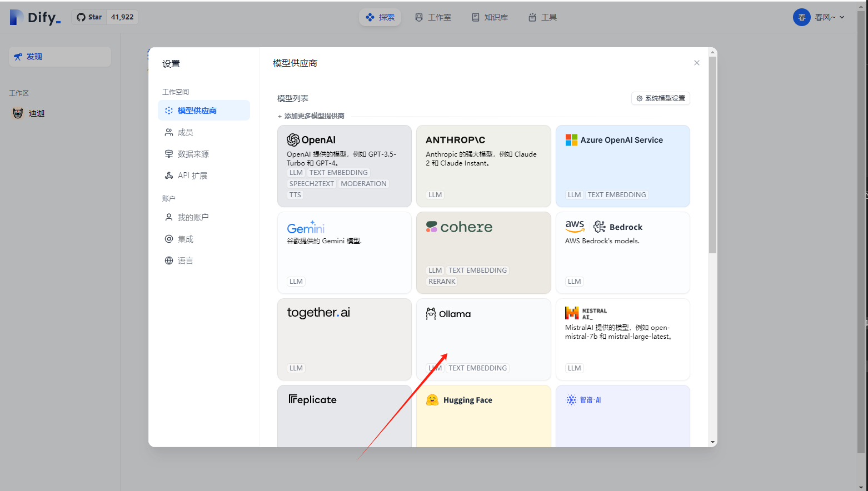Open the OpenAI provider card
Screen dimensions: 868x491
click(344, 166)
